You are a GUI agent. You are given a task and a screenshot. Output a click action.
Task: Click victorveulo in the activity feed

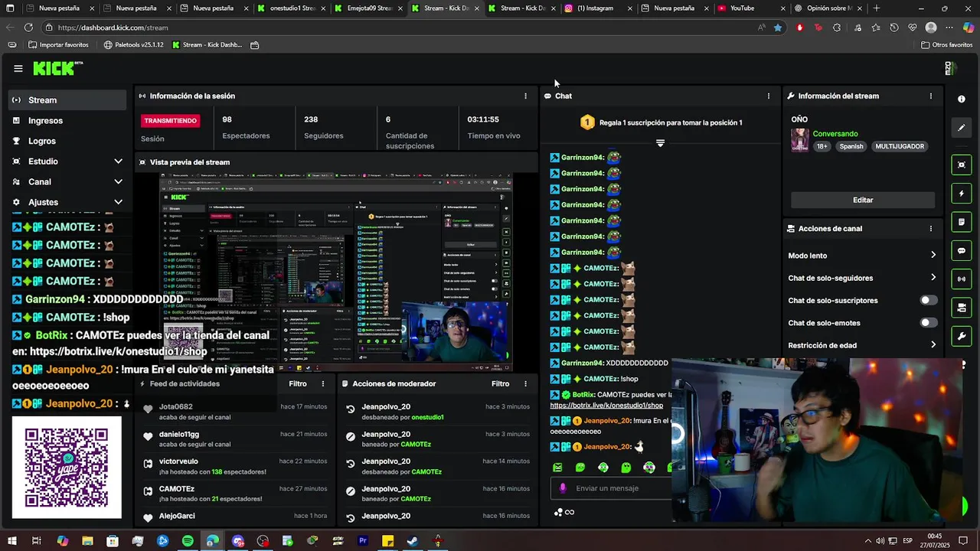pos(178,461)
